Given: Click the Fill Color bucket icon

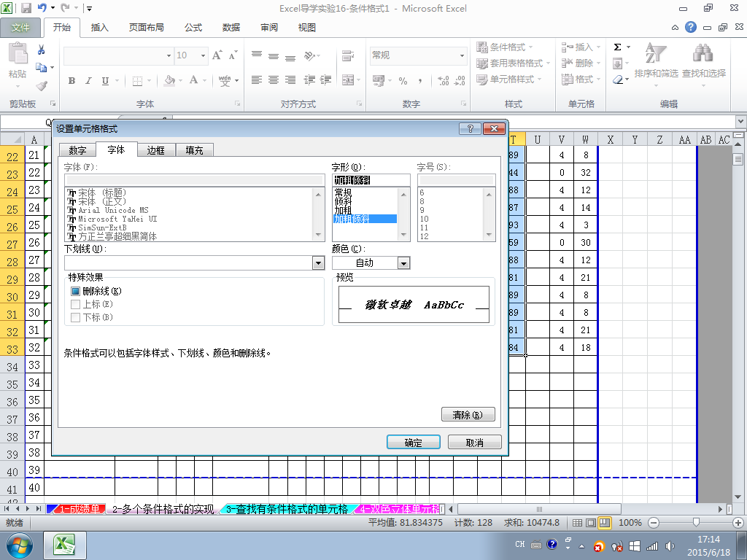Looking at the screenshot, I should tap(169, 80).
